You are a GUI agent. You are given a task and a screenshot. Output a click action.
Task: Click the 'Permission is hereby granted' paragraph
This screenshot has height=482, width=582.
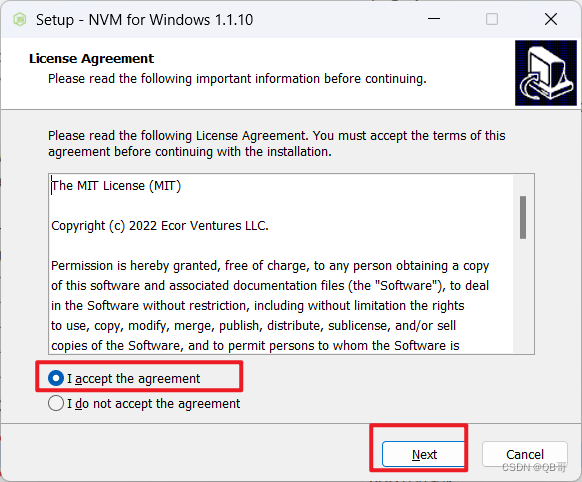tap(270, 305)
